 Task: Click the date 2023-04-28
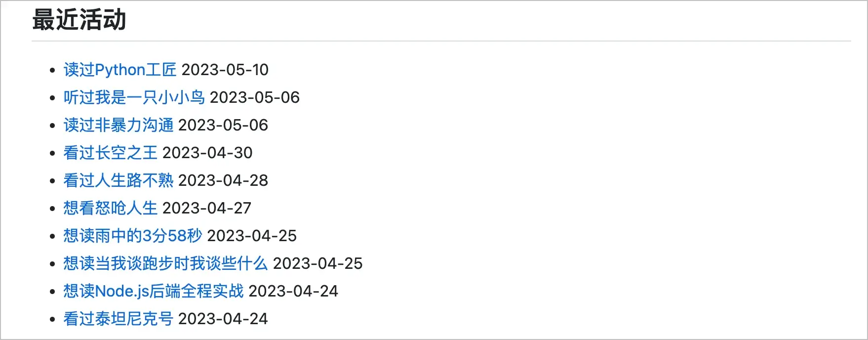(x=223, y=180)
